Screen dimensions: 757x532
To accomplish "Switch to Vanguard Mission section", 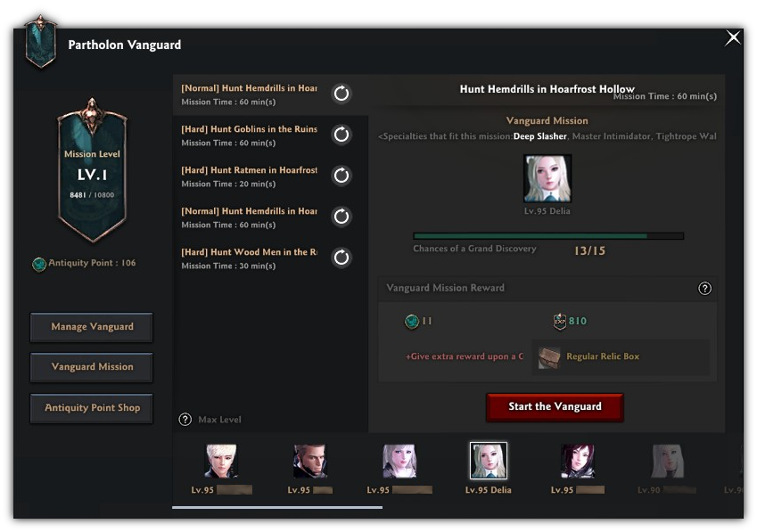I will pos(91,367).
